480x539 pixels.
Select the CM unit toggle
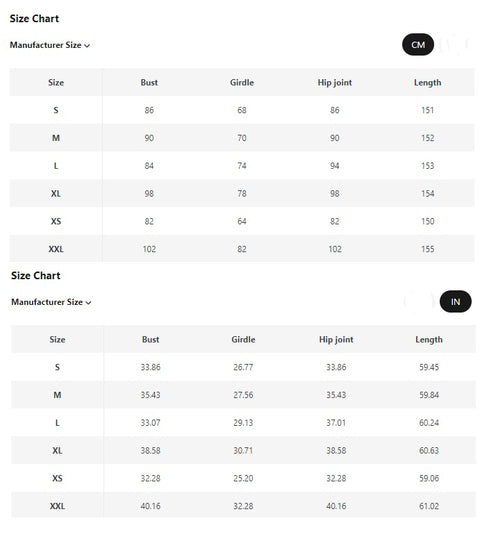tap(417, 45)
